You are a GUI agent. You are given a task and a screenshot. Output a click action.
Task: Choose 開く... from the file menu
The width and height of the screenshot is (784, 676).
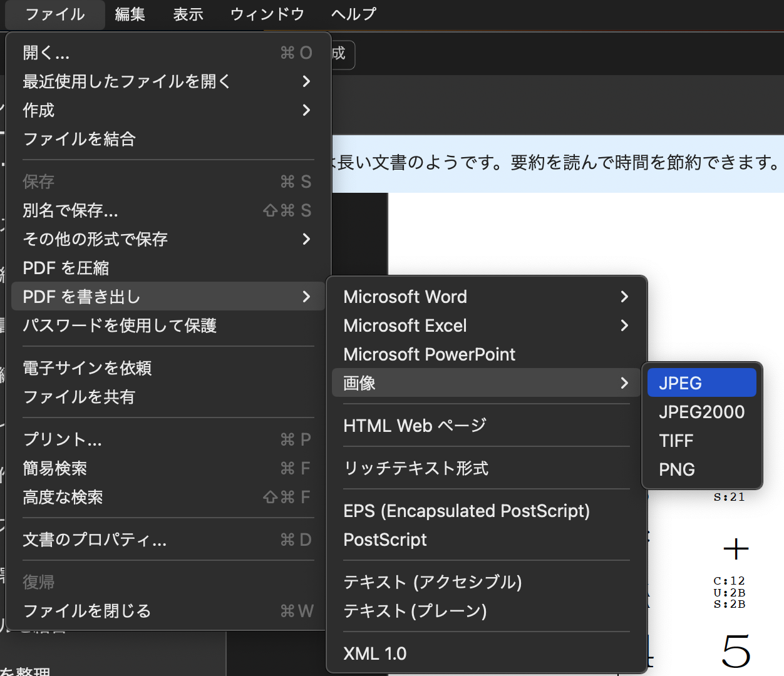point(168,53)
